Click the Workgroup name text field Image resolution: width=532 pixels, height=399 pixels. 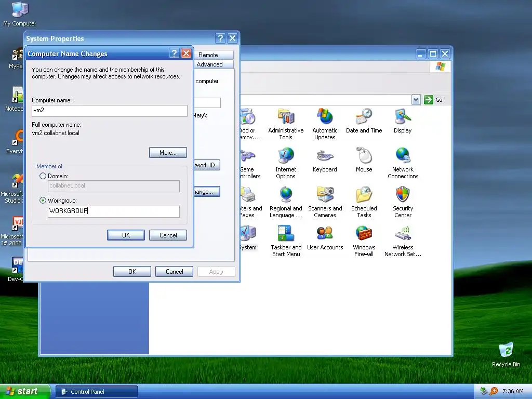click(114, 211)
